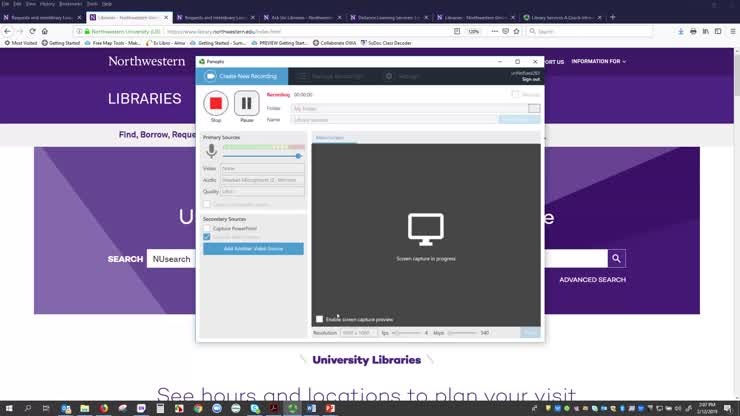Click Add Another Video Source button

(x=253, y=249)
